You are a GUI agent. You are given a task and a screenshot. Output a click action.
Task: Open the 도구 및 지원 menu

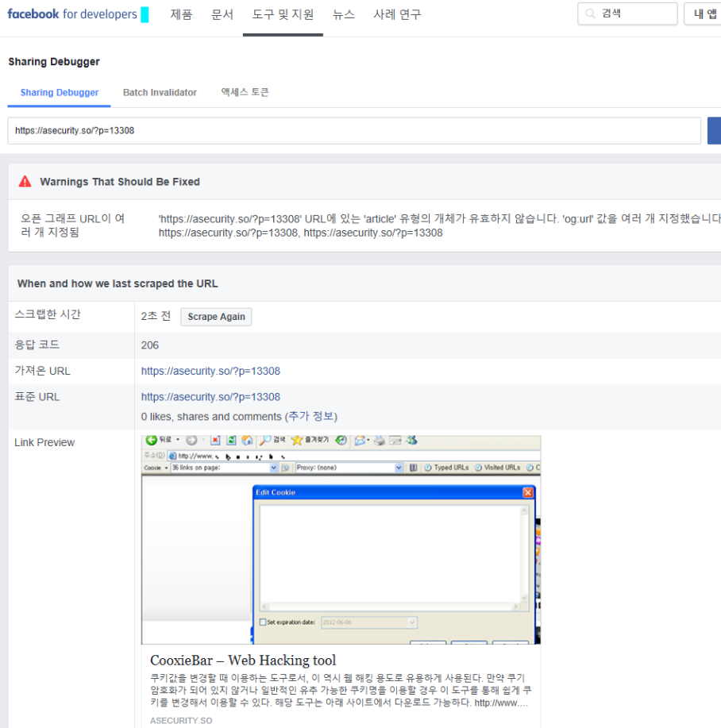tap(283, 14)
